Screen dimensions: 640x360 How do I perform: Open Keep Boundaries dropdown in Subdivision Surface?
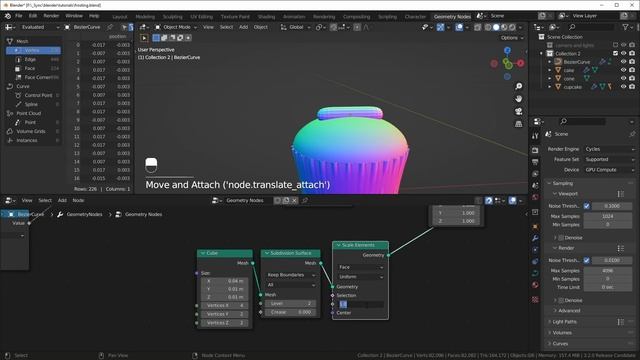click(291, 275)
